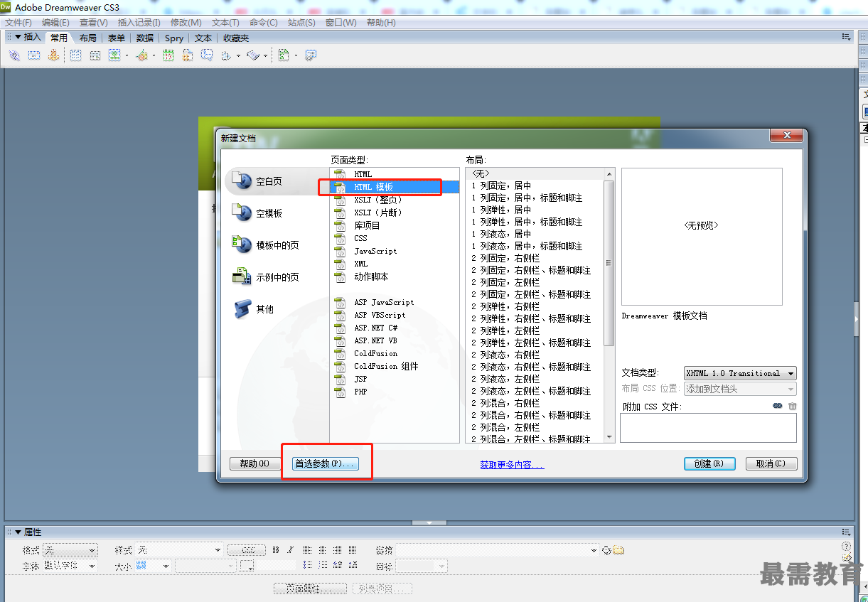868x602 pixels.
Task: Click the 帮助(H) dialog button
Action: pos(254,463)
